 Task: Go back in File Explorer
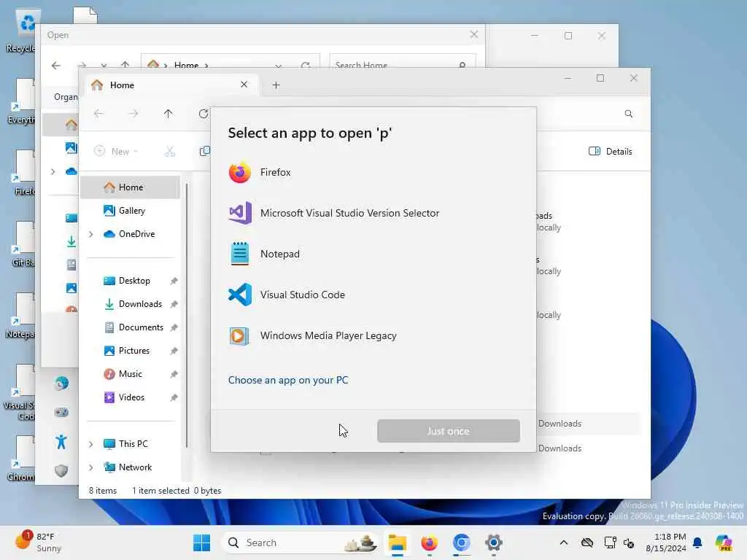(x=98, y=114)
